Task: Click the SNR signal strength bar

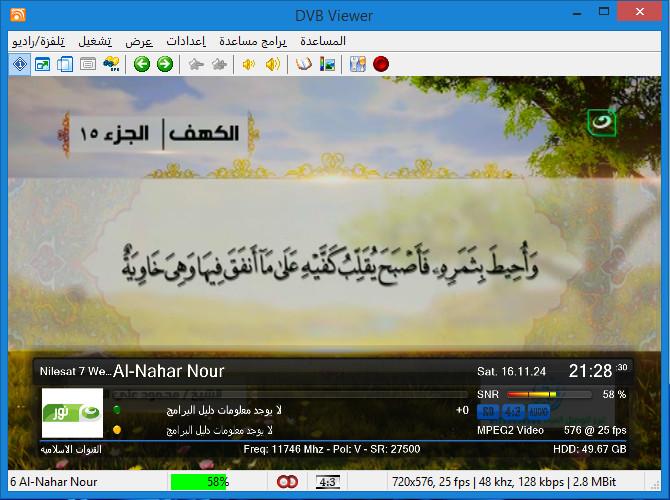Action: (x=550, y=394)
